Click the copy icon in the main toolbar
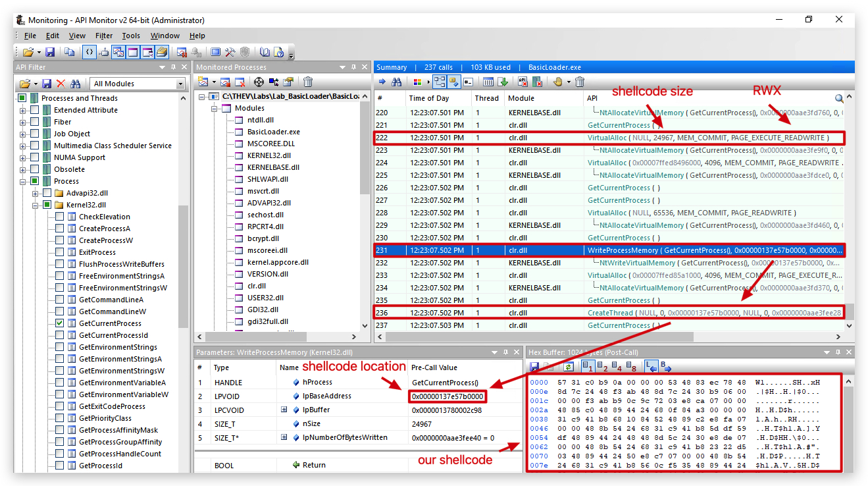 (70, 52)
